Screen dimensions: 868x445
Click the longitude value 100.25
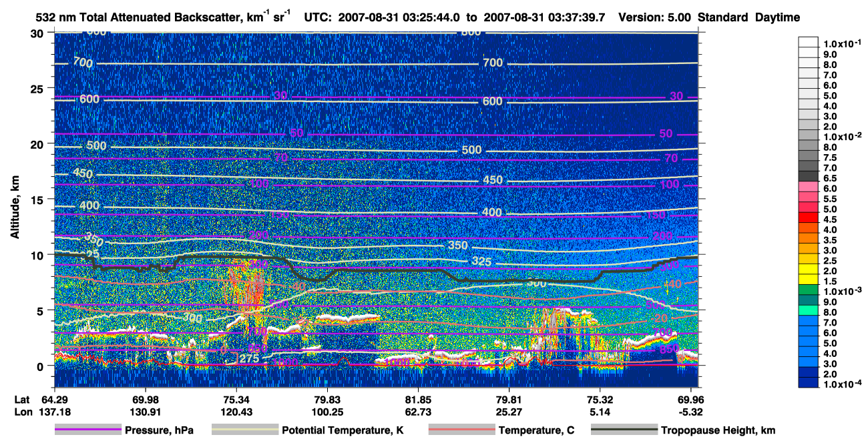click(x=327, y=412)
